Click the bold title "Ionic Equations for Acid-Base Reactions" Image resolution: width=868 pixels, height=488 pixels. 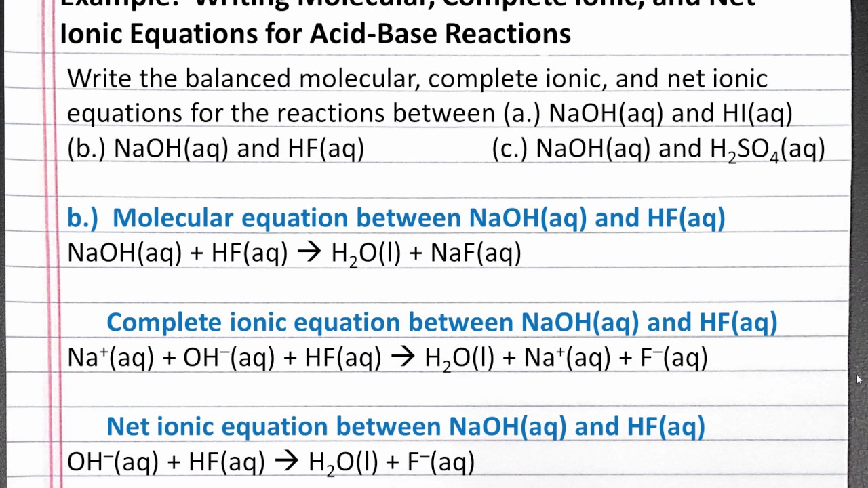point(315,33)
